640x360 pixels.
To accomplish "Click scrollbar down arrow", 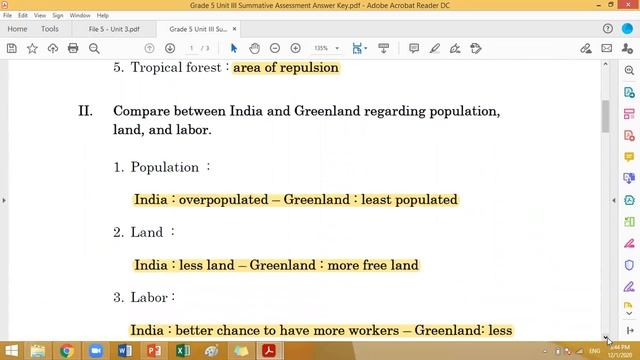I will pos(605,337).
